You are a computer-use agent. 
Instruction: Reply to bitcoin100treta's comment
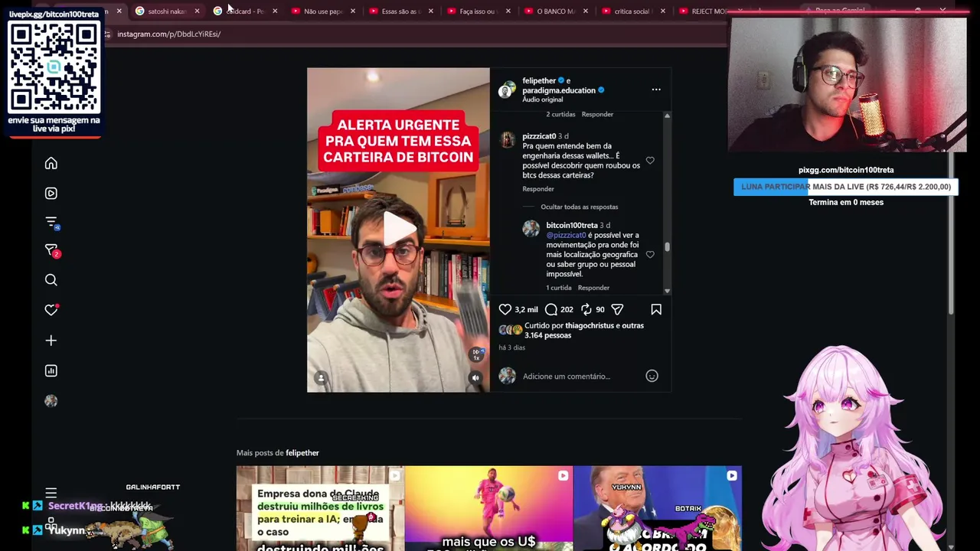coord(594,288)
